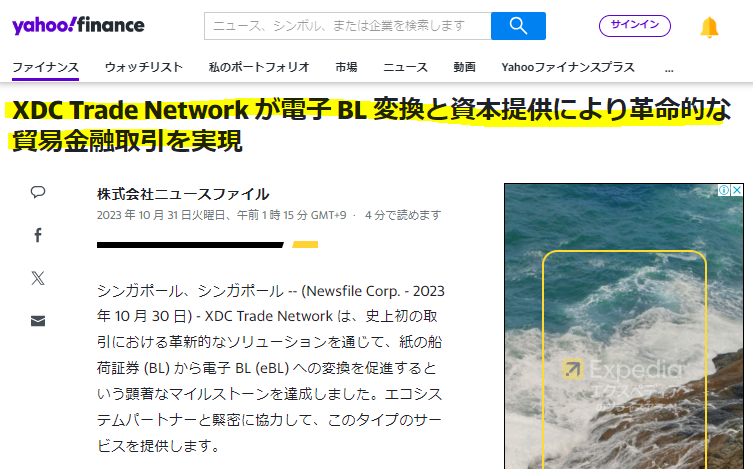Click the XDC Trade Network article headline
This screenshot has width=753, height=469.
tap(371, 125)
